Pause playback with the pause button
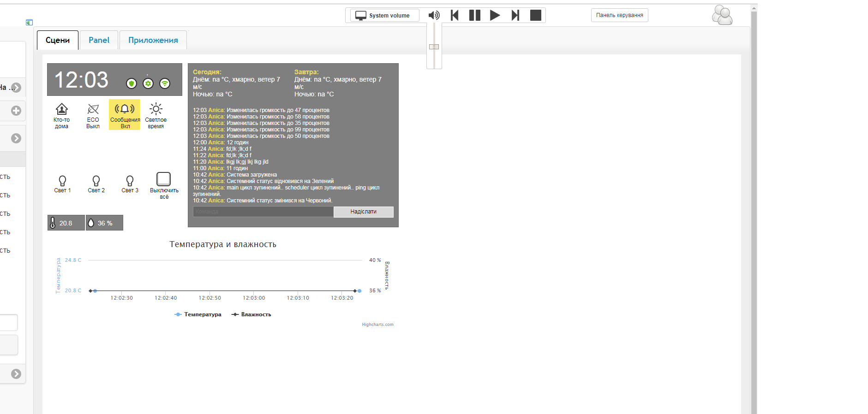 click(x=475, y=15)
